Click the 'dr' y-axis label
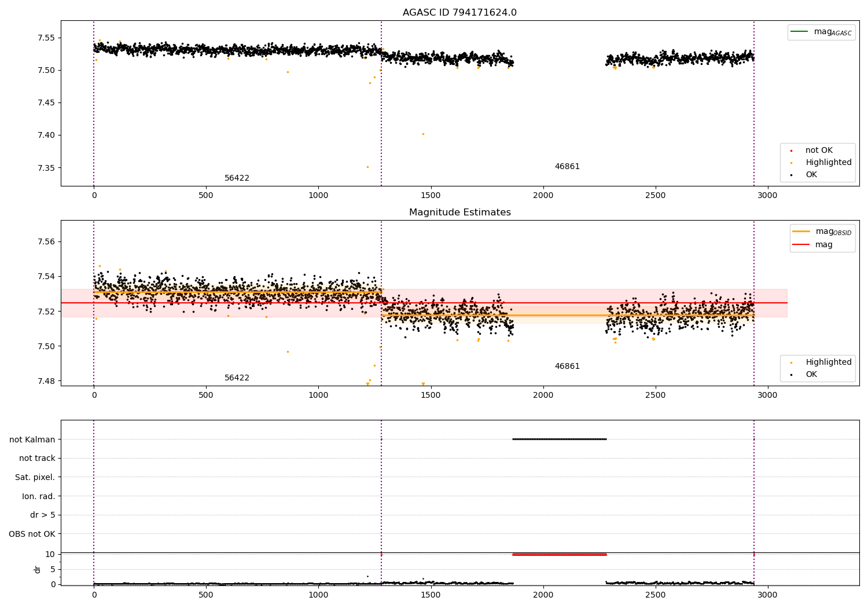 tap(38, 569)
